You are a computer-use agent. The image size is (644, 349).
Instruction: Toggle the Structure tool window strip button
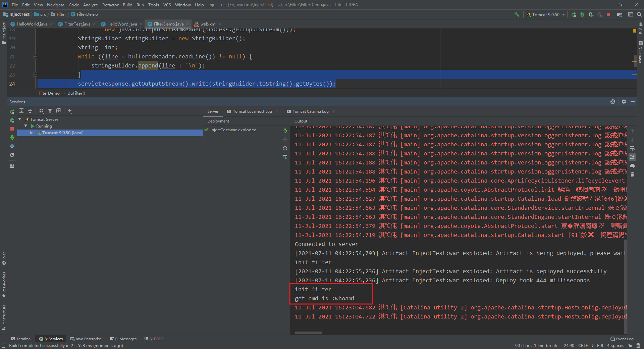[x=4, y=317]
